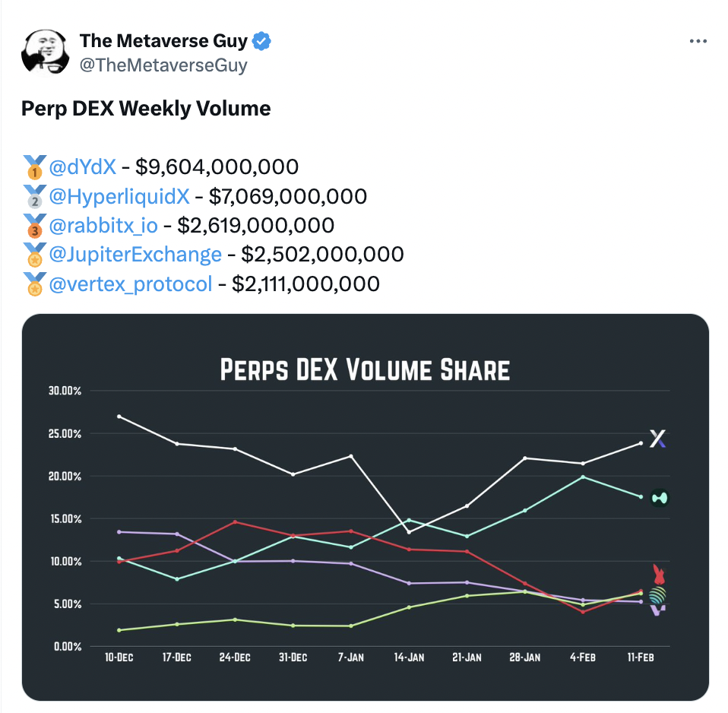Click the 14-Jan x-axis label
Image resolution: width=728 pixels, height=713 pixels.
click(409, 658)
